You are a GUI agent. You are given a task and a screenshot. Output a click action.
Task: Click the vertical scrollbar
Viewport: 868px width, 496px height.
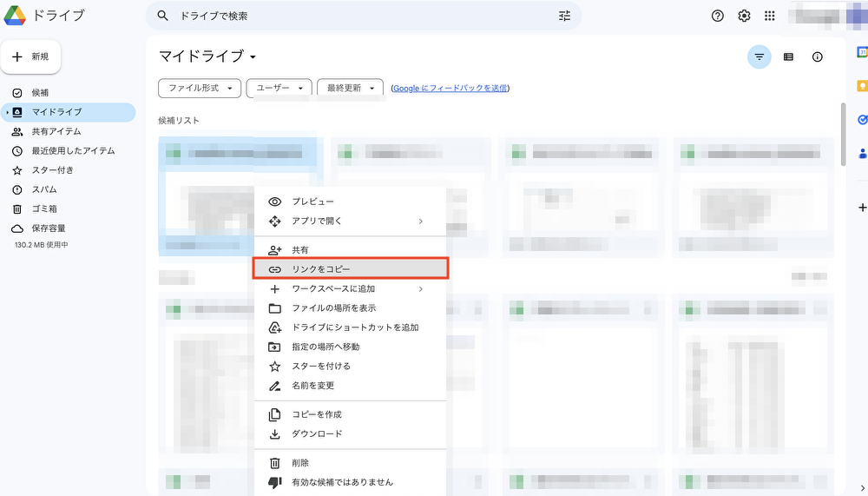[843, 135]
